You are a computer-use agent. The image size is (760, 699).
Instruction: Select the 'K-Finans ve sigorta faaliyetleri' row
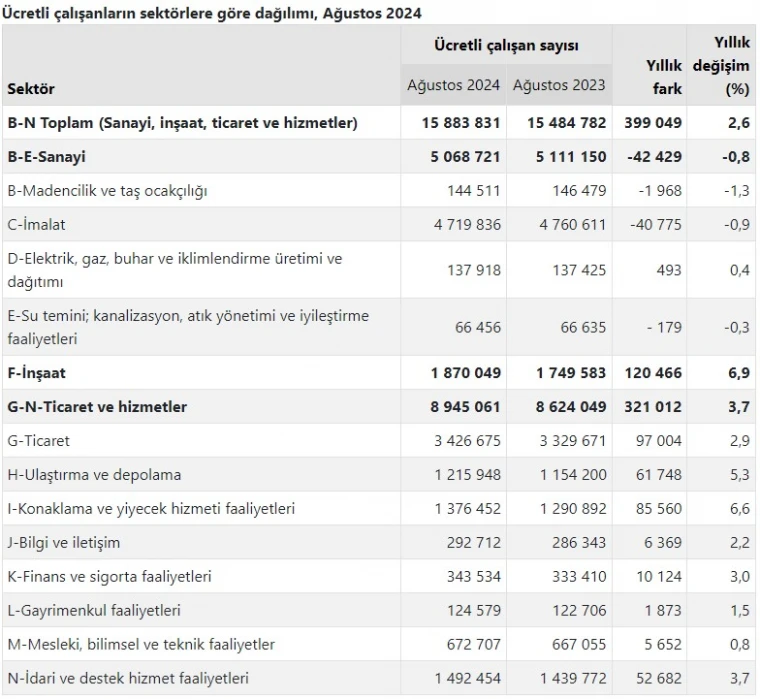[109, 577]
